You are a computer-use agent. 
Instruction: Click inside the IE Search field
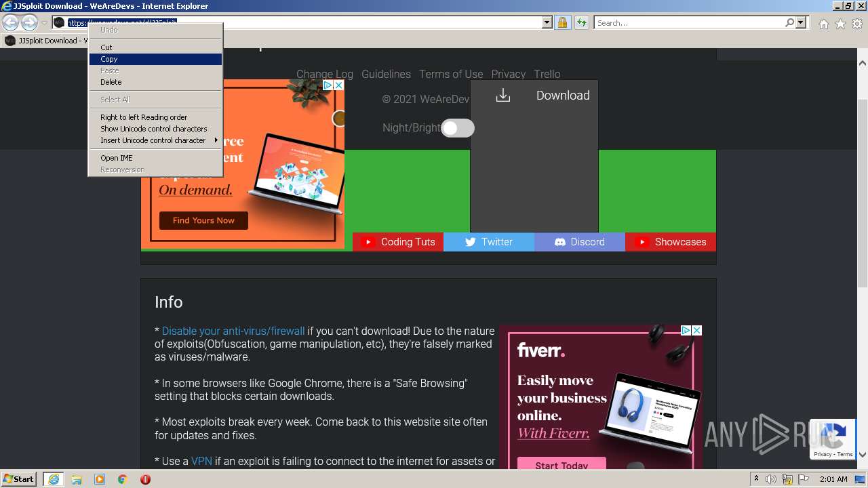(688, 23)
